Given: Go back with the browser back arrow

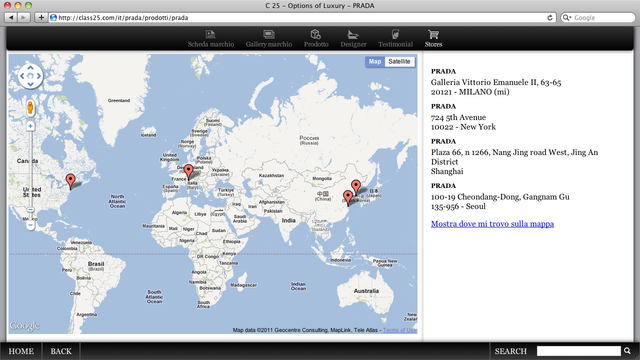Looking at the screenshot, I should (11, 18).
